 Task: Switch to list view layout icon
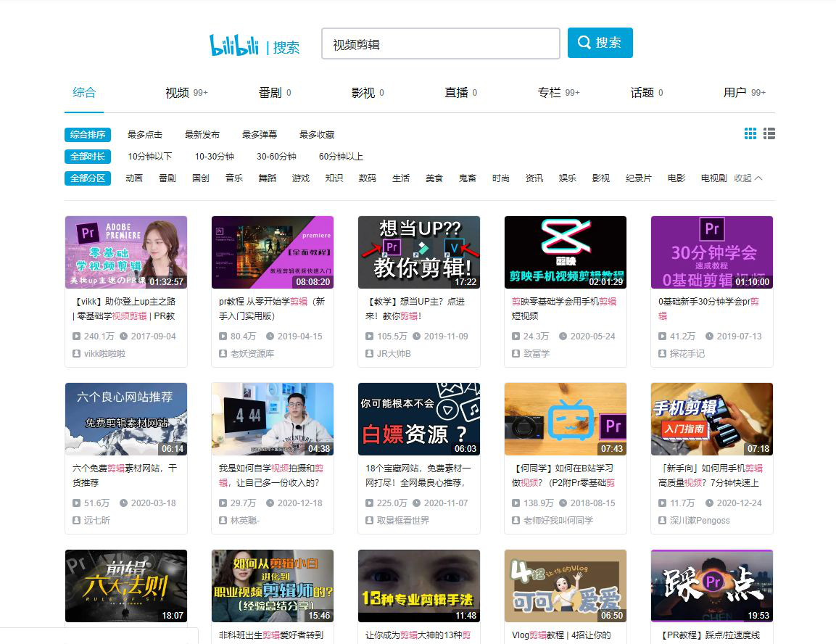[x=769, y=134]
